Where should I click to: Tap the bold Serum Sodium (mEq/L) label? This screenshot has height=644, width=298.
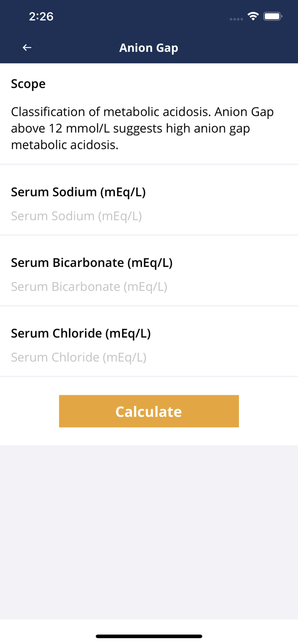78,192
